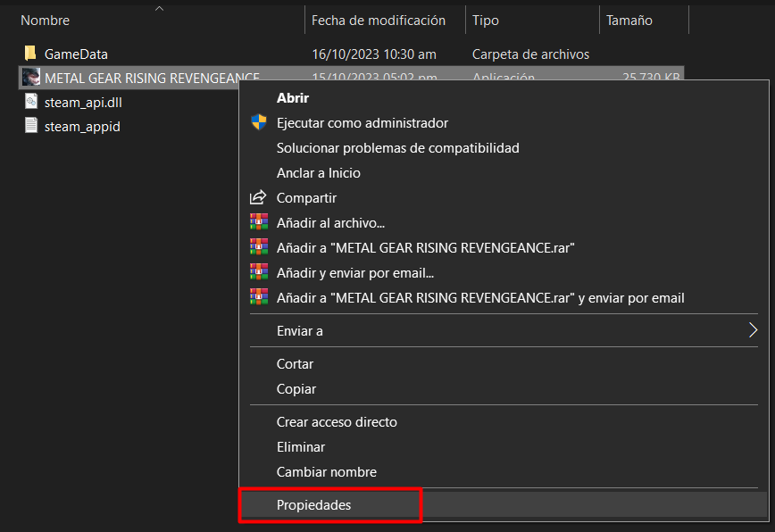The width and height of the screenshot is (775, 532).
Task: Click the WinRAR icon beside Añadir al archivo
Action: pos(258,223)
